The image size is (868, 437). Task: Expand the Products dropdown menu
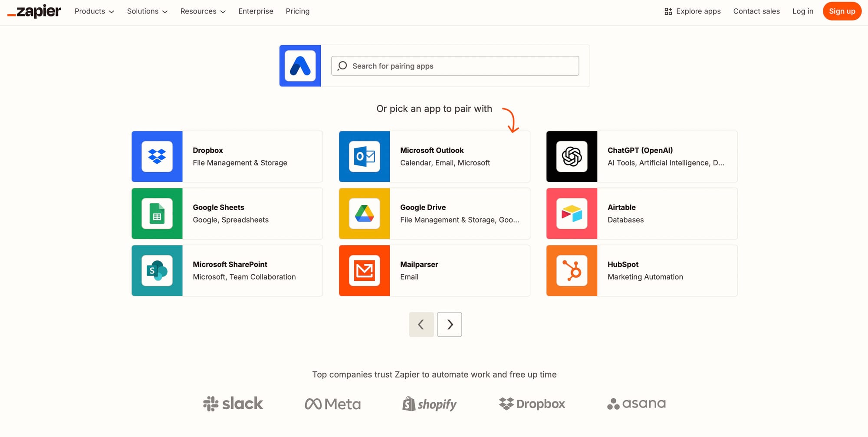coord(94,11)
